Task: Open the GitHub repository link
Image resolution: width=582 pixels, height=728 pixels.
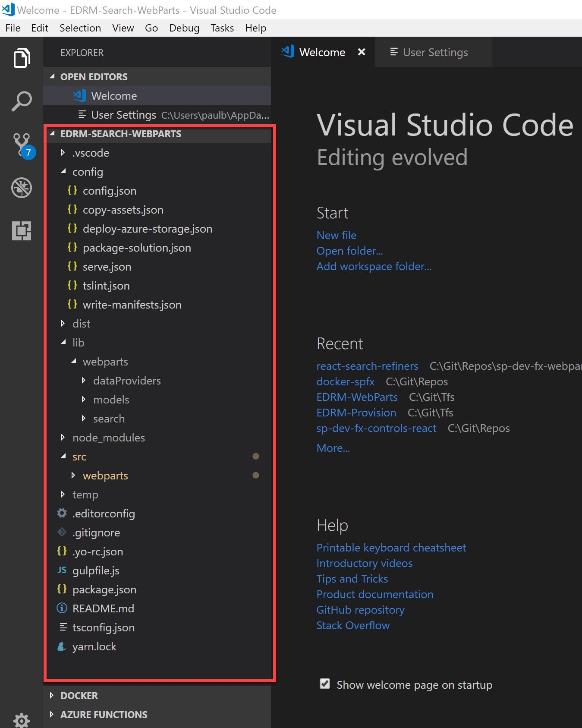Action: pos(361,610)
